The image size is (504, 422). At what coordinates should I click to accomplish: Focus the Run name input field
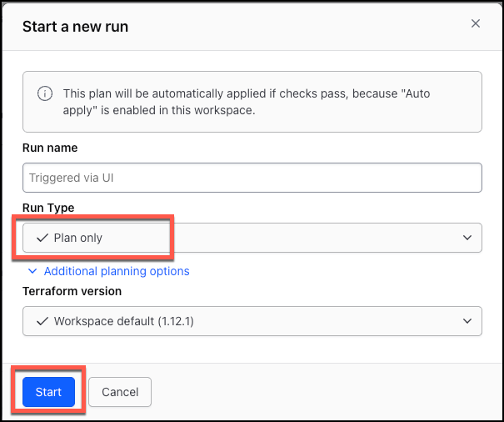pyautogui.click(x=252, y=178)
